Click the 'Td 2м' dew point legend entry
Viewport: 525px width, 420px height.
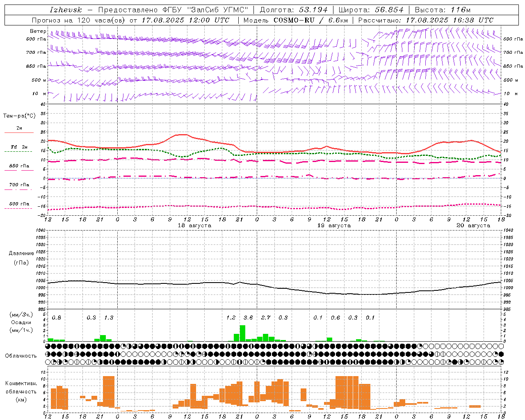tap(19, 147)
